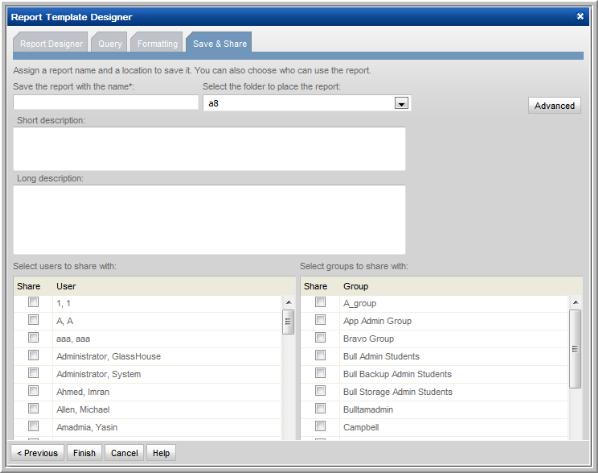Open the folder selection dropdown arrow
Image resolution: width=598 pixels, height=473 pixels.
coord(402,103)
